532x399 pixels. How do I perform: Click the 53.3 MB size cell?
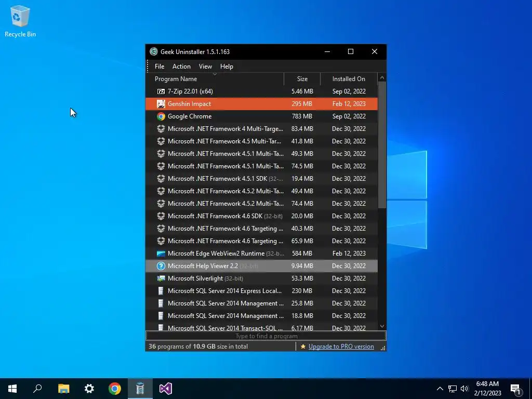302,278
